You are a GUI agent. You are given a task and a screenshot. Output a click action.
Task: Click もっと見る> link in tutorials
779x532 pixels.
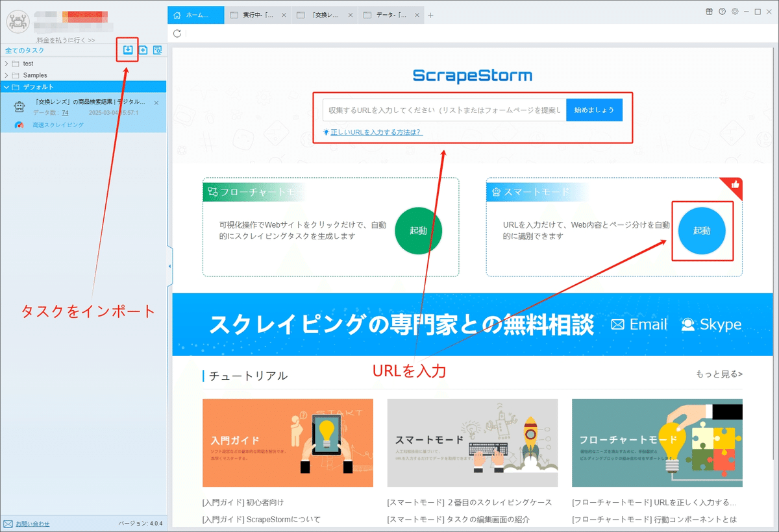tap(719, 374)
